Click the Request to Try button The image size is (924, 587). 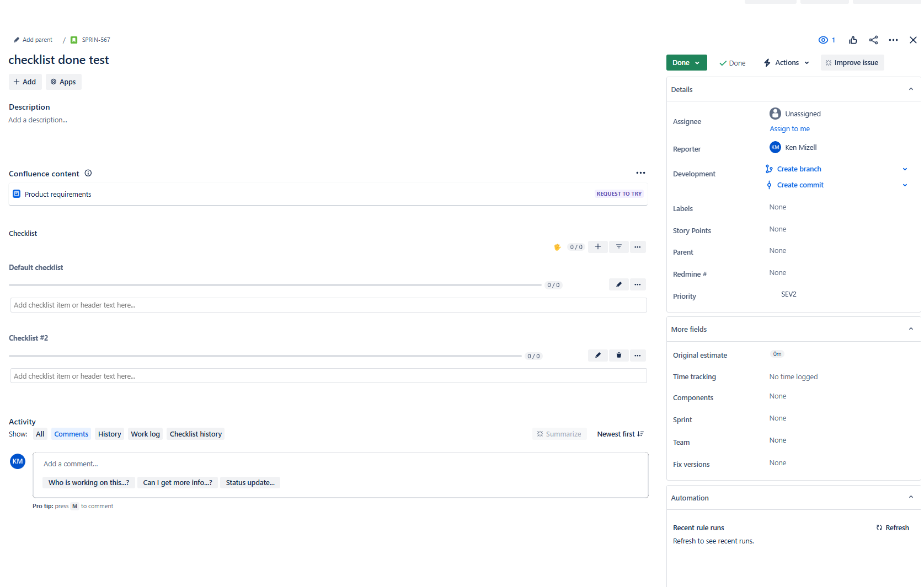pyautogui.click(x=618, y=193)
